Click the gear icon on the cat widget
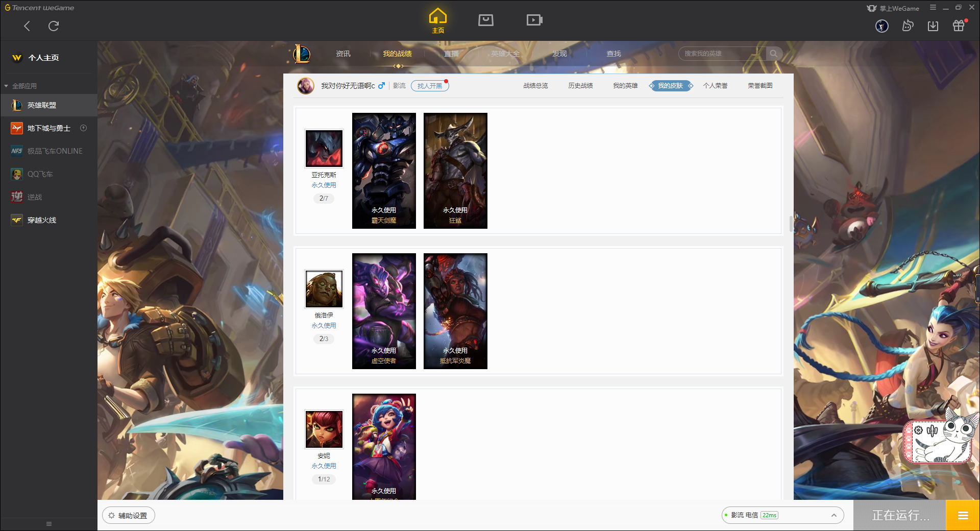The height and width of the screenshot is (531, 980). click(918, 430)
